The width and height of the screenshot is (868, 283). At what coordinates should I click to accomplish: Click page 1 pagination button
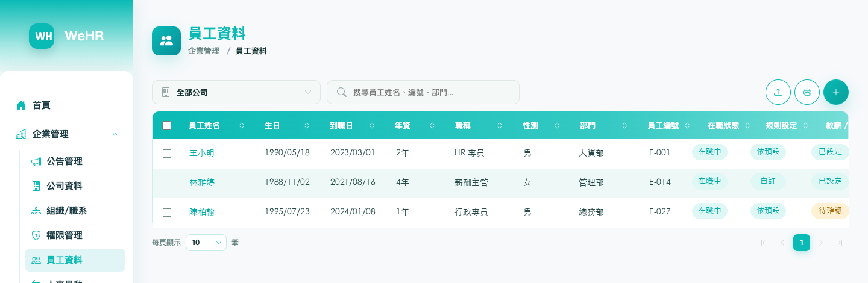click(802, 243)
